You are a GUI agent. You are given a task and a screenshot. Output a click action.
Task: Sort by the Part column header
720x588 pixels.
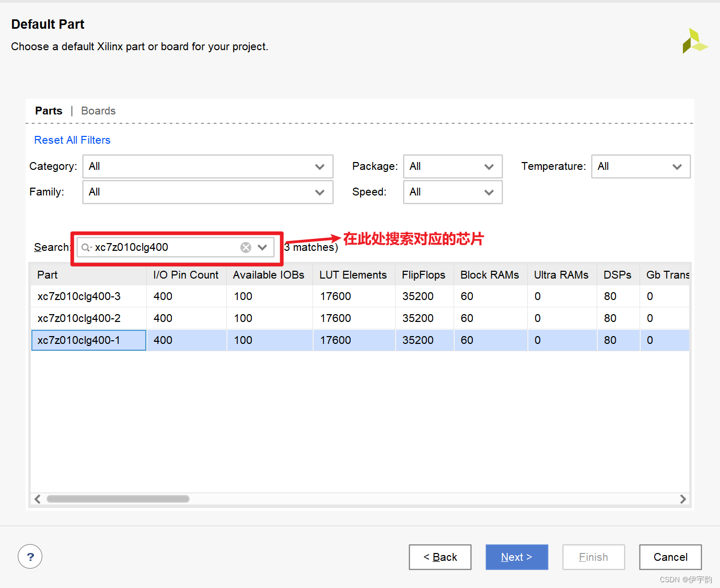click(89, 275)
